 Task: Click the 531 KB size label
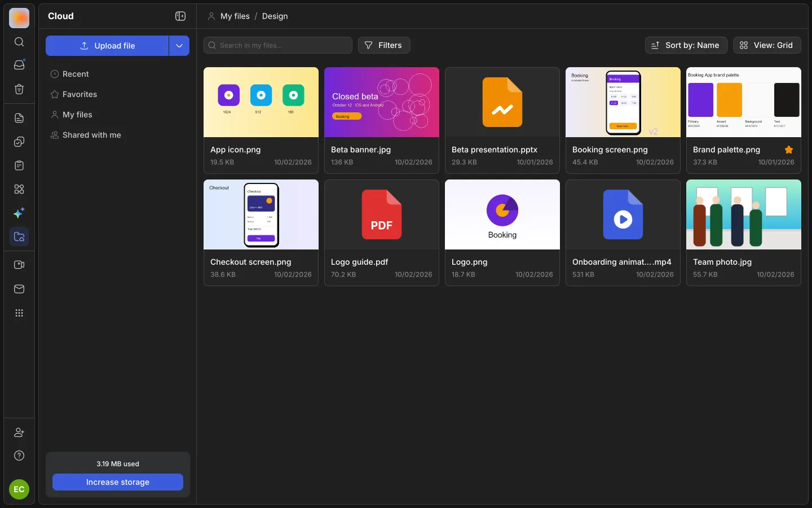tap(583, 274)
